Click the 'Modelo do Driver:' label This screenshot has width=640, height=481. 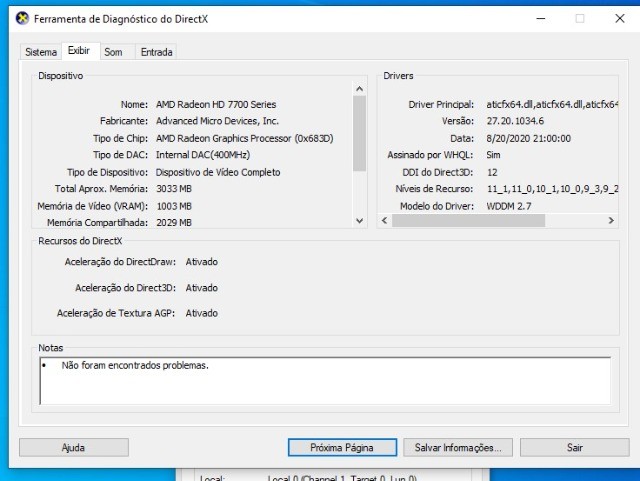pos(437,206)
